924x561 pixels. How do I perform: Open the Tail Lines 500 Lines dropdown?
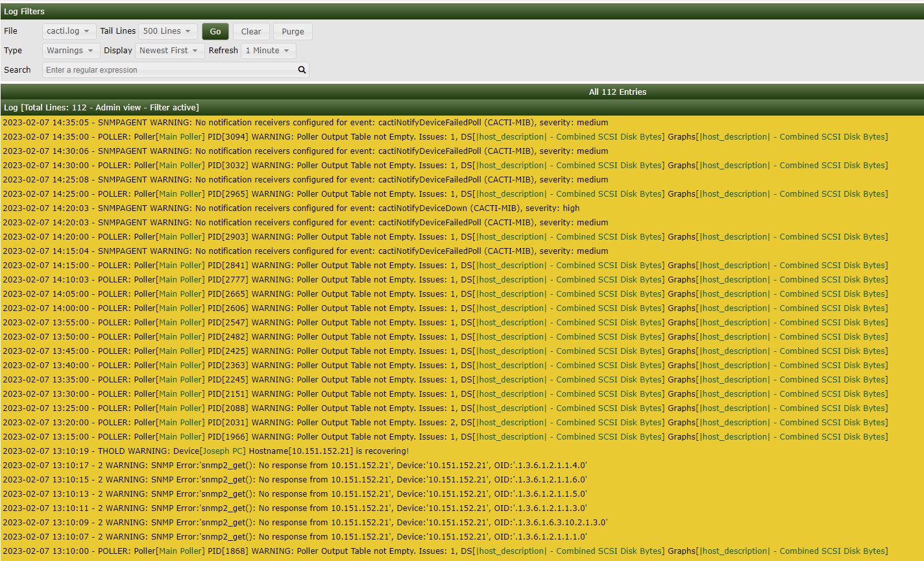[x=167, y=31]
